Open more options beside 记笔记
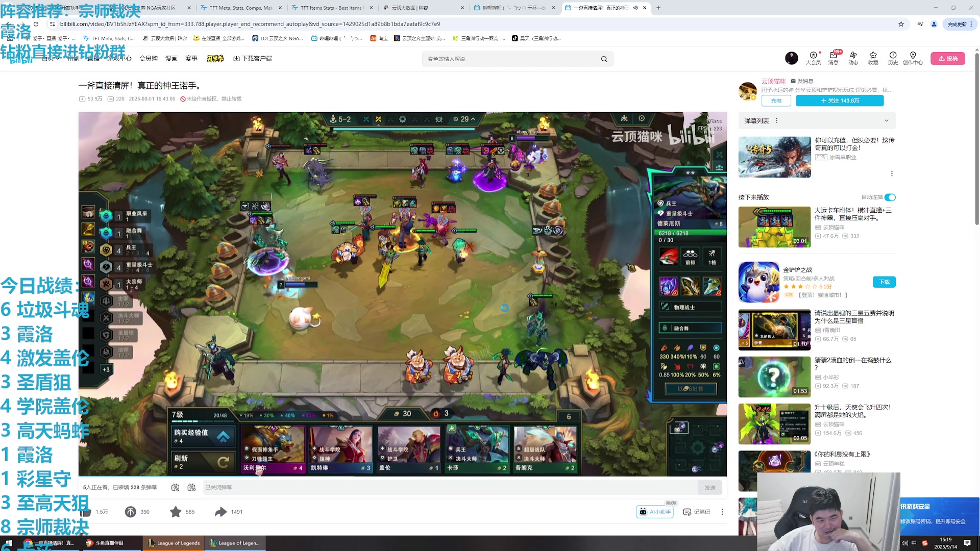Image resolution: width=980 pixels, height=551 pixels. (722, 512)
